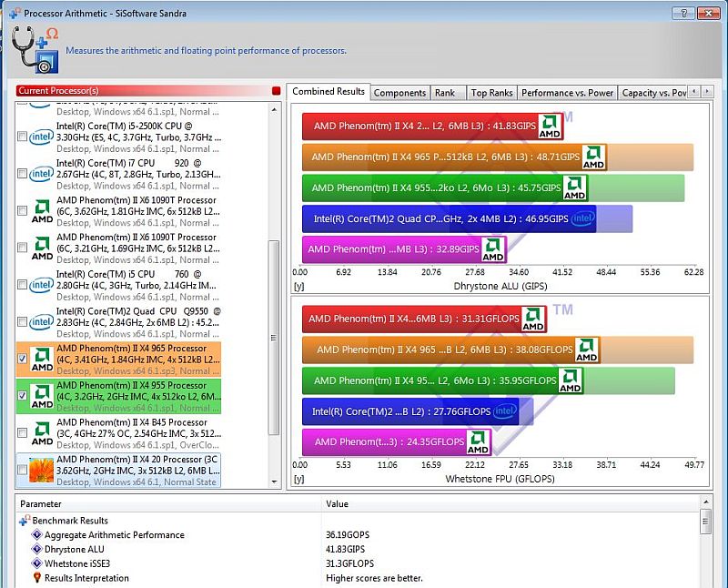Switch to the Top Ranks tab
Screen dimensions: 728x588
pos(491,93)
